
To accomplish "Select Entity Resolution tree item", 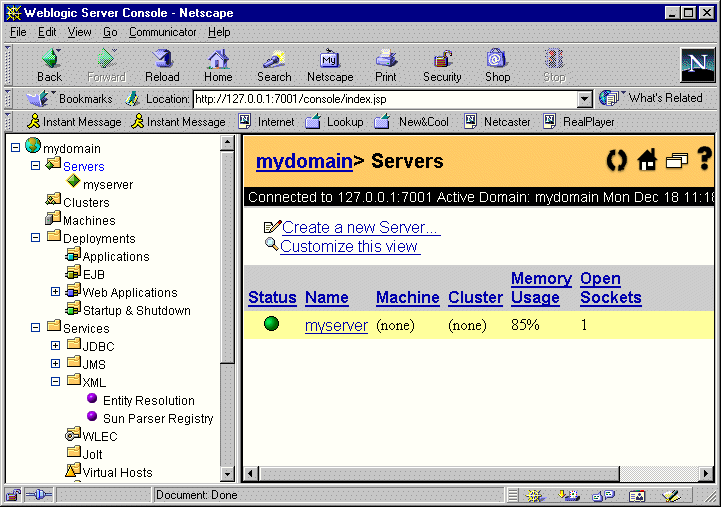I will click(x=149, y=400).
